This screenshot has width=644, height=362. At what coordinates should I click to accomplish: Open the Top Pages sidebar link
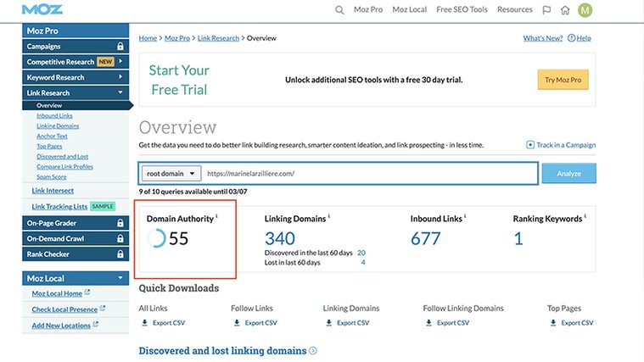coord(49,146)
